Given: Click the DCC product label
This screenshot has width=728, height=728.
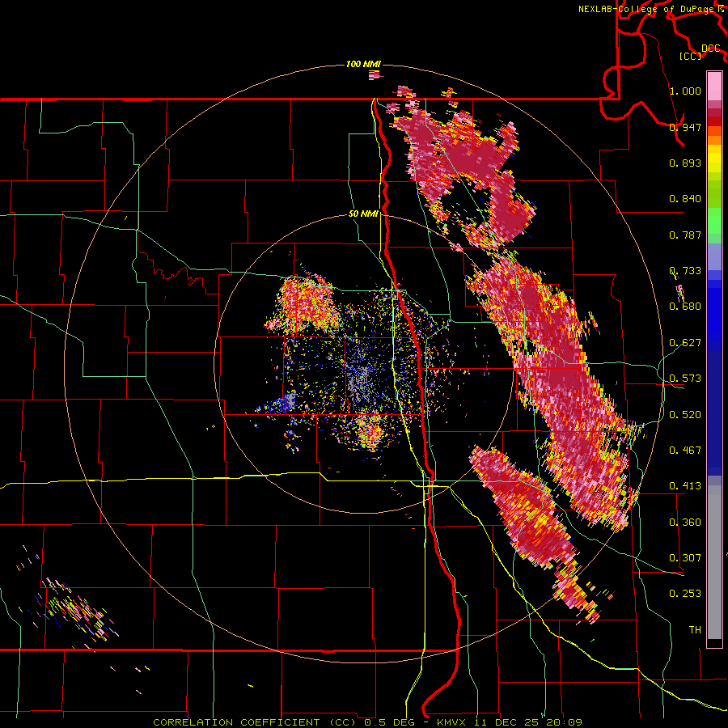Looking at the screenshot, I should point(710,48).
